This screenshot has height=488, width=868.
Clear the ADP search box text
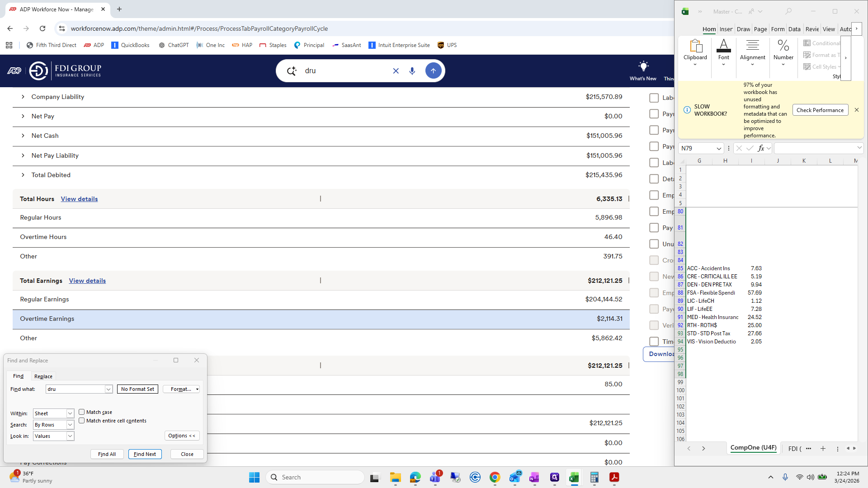tap(396, 71)
